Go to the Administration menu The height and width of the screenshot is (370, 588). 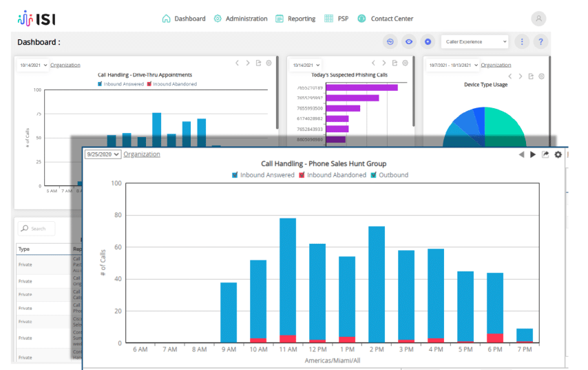click(240, 19)
